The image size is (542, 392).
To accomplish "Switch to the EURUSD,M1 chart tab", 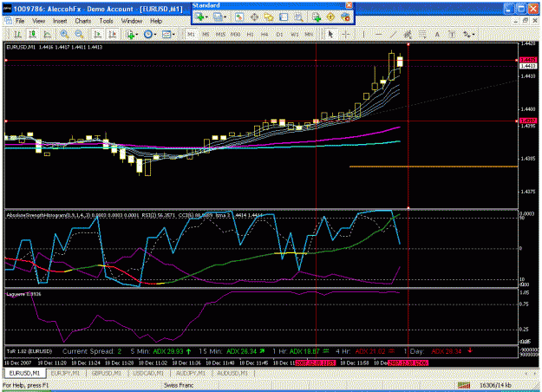I will [24, 373].
